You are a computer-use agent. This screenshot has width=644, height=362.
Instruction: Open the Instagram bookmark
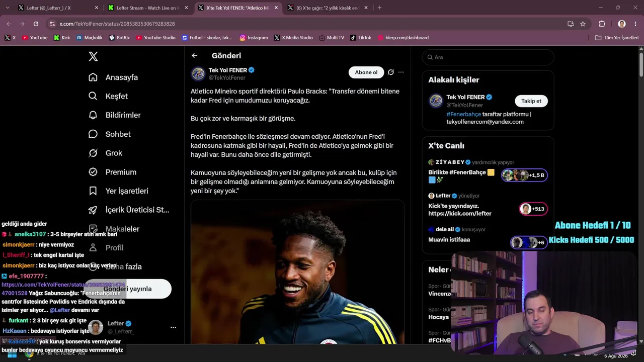tap(254, 38)
